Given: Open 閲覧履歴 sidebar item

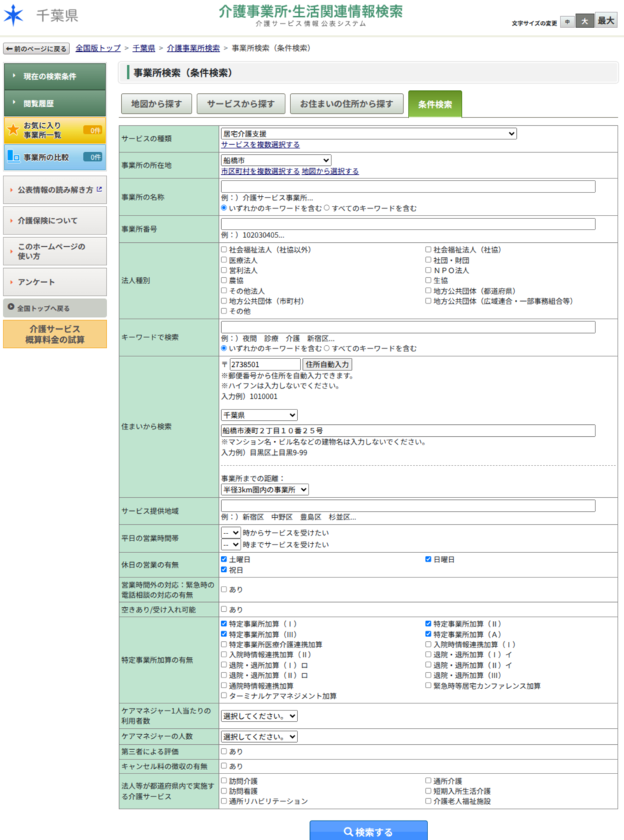Looking at the screenshot, I should pos(55,103).
